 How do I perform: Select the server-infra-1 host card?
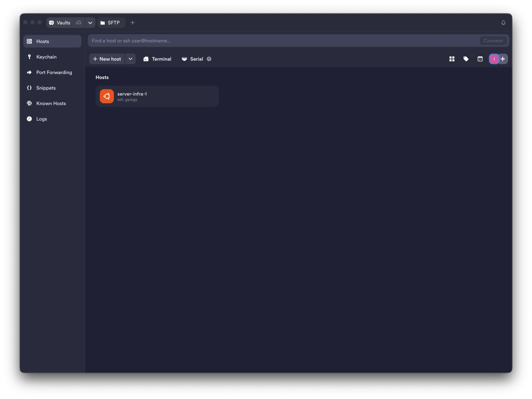pos(157,96)
